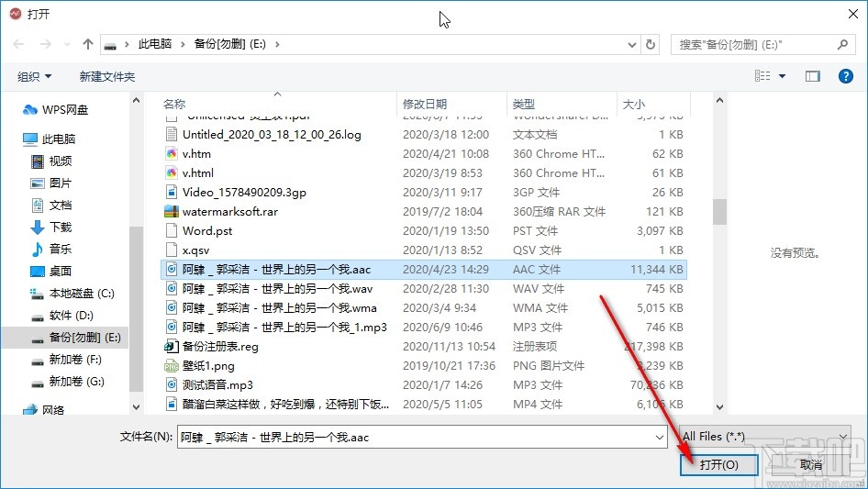Open 桌面 in the sidebar

pos(52,272)
